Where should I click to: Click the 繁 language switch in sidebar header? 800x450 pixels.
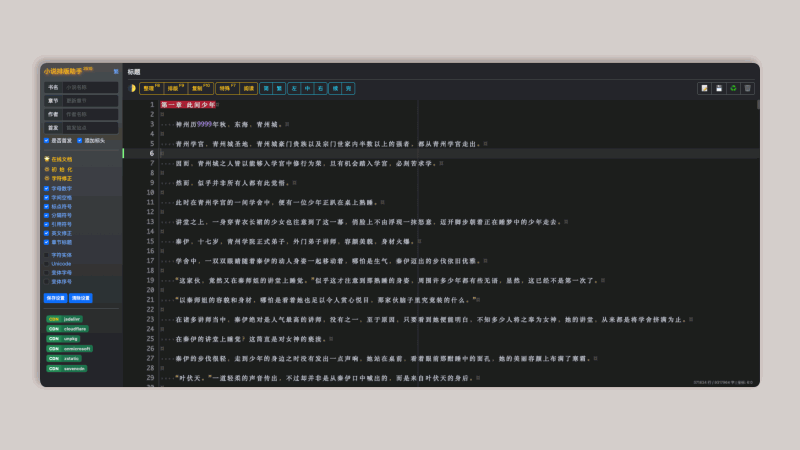(x=116, y=71)
